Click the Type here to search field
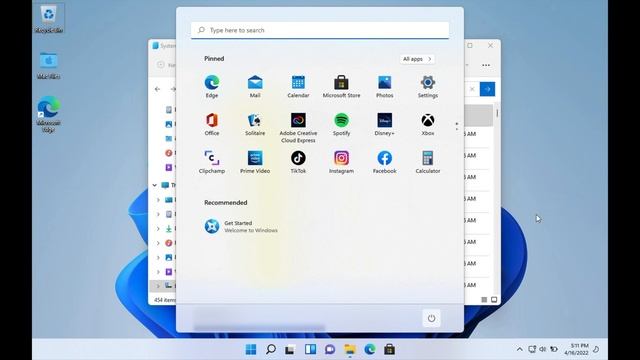 point(320,30)
